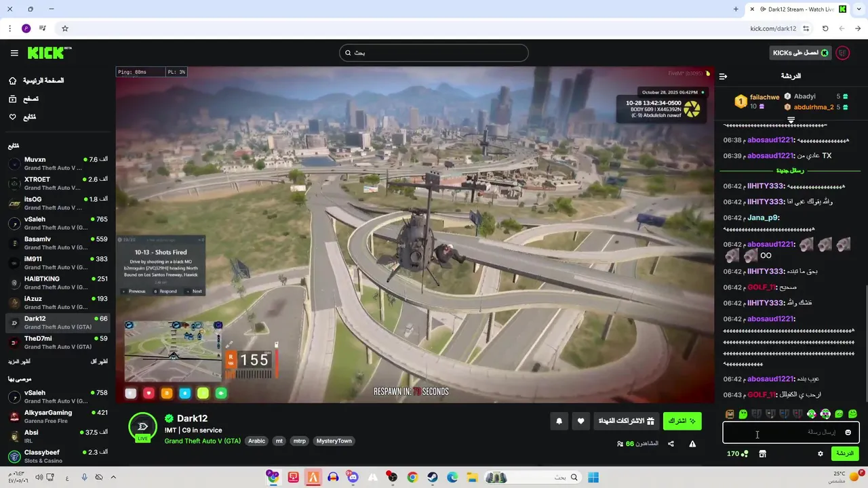Screen dimensions: 868x488
Task: Click the browser bookmark star icon
Action: point(65,28)
